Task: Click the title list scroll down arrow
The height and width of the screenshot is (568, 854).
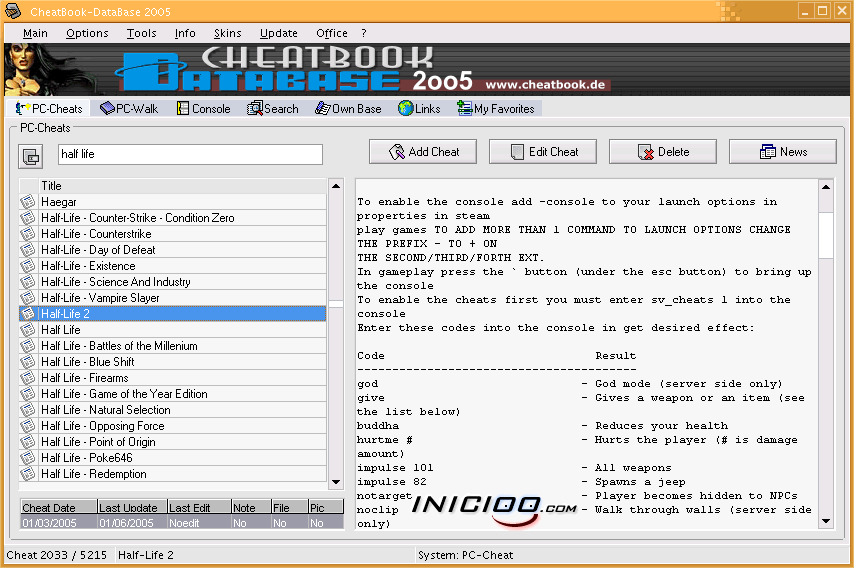Action: click(x=336, y=482)
